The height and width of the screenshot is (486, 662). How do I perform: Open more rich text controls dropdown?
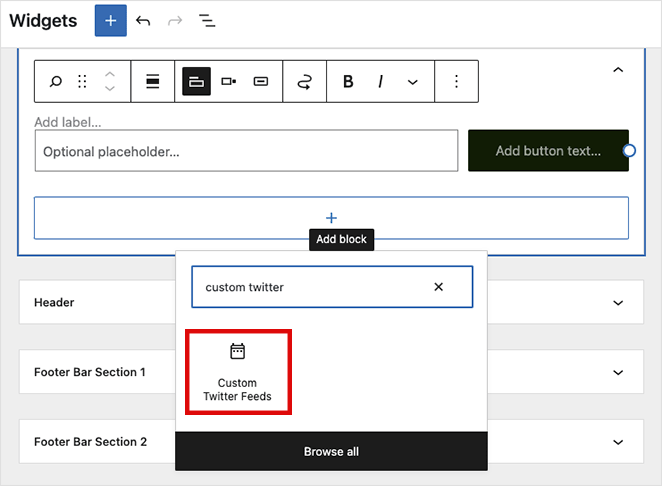click(412, 82)
